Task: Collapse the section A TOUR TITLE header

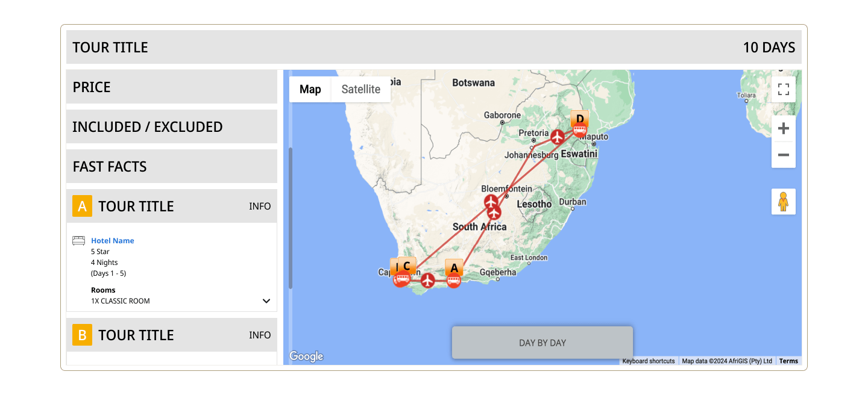Action: point(172,206)
